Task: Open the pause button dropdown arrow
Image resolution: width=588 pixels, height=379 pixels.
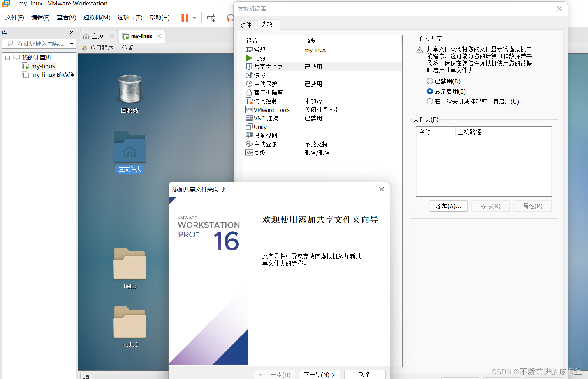Action: point(194,18)
